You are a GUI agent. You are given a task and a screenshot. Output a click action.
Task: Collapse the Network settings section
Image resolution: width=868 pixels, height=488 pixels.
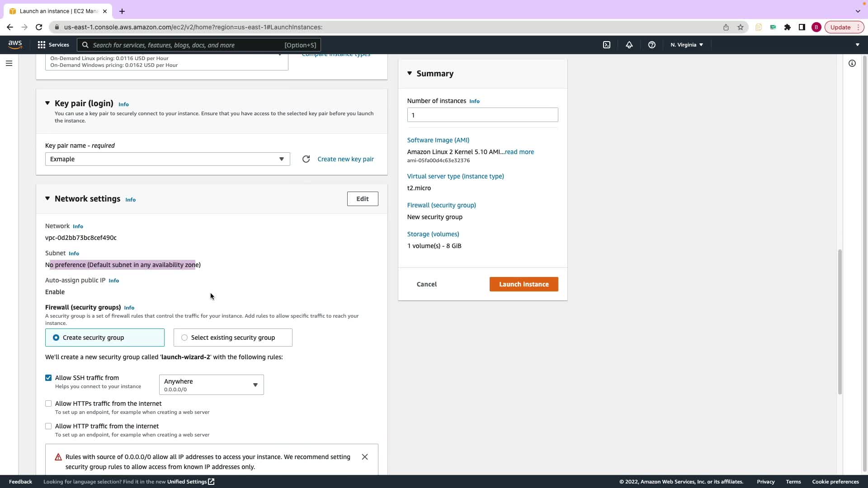pos(47,199)
